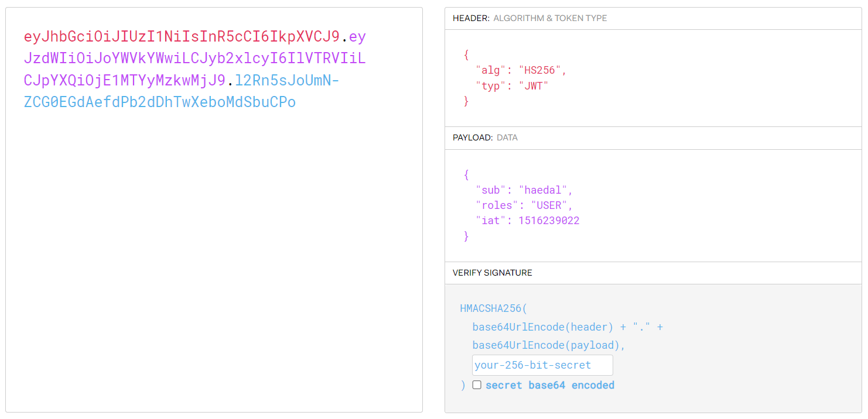Enable the secret base64 encoded checkbox

(x=477, y=385)
